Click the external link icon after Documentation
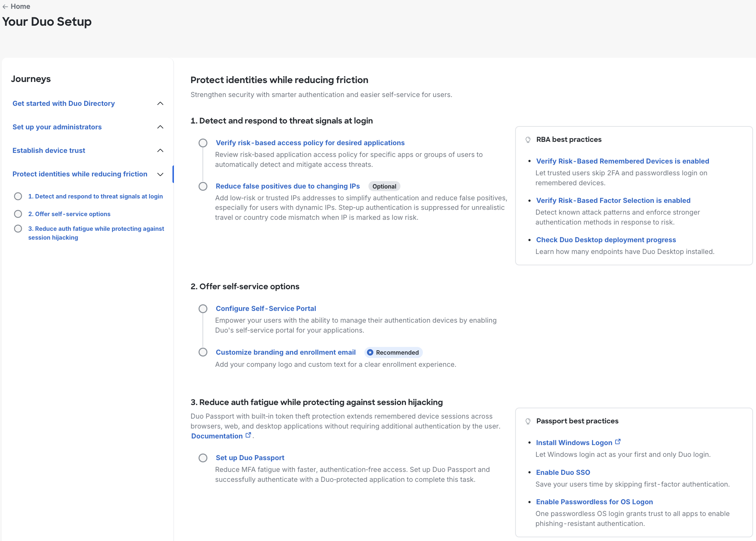This screenshot has width=756, height=541. pos(248,435)
